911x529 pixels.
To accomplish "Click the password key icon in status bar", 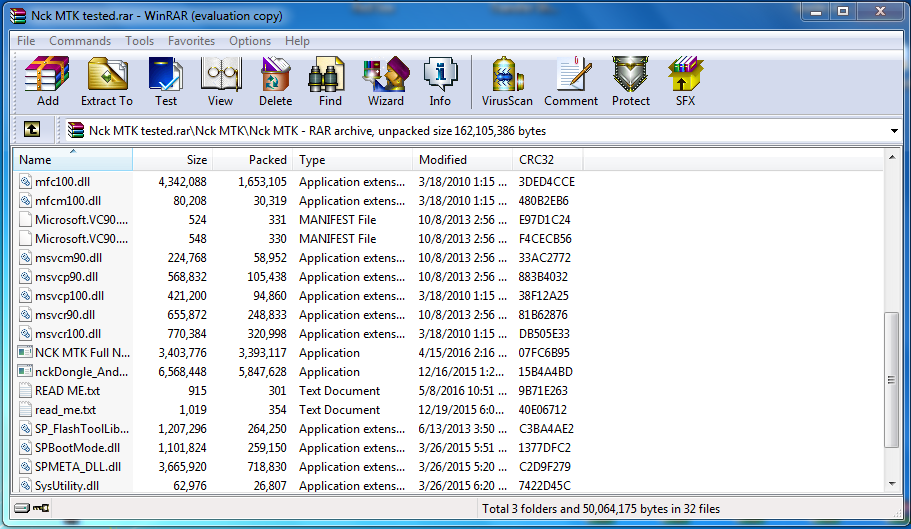I will point(41,508).
